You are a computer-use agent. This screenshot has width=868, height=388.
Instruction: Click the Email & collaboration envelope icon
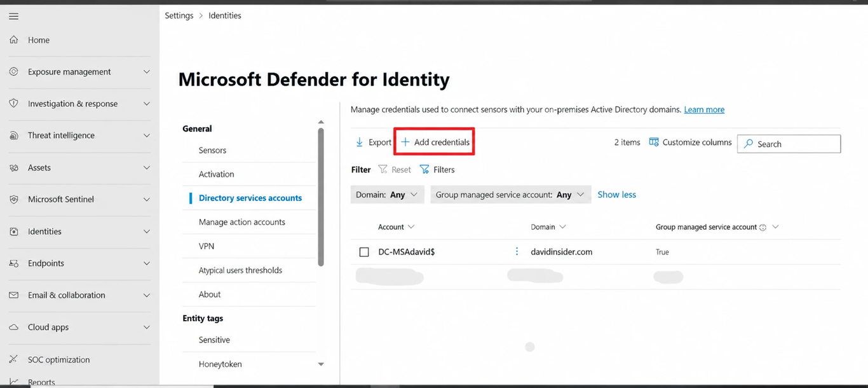pos(14,295)
